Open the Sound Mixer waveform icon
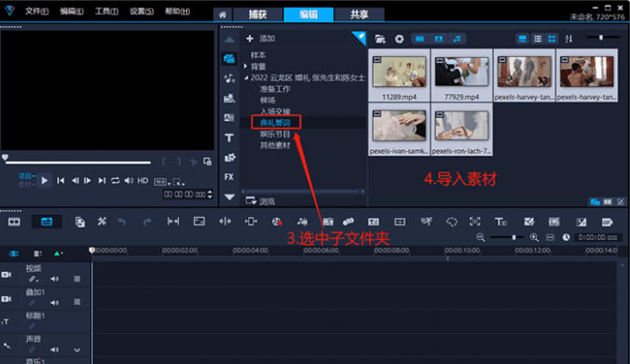The width and height of the screenshot is (630, 364). pyautogui.click(x=302, y=222)
